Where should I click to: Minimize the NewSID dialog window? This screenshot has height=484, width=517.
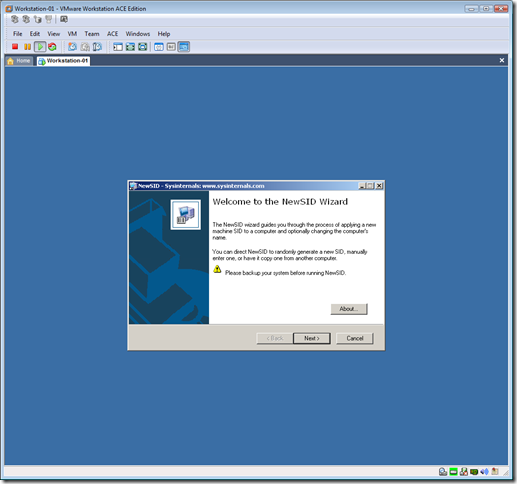tap(362, 186)
